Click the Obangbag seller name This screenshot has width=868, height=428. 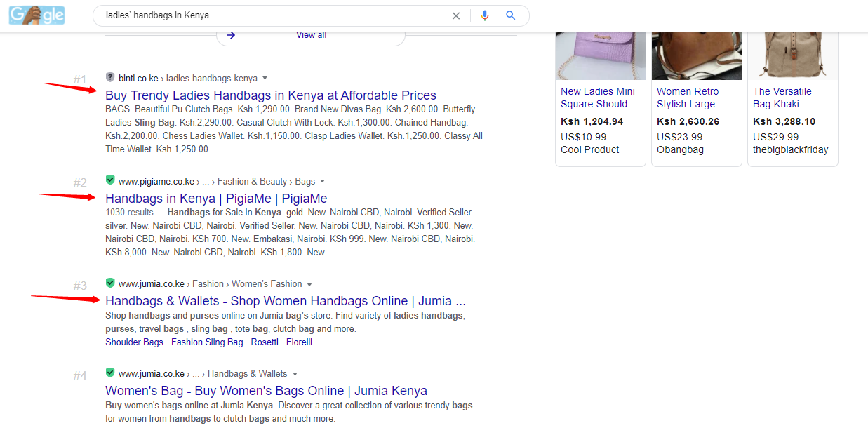(680, 149)
